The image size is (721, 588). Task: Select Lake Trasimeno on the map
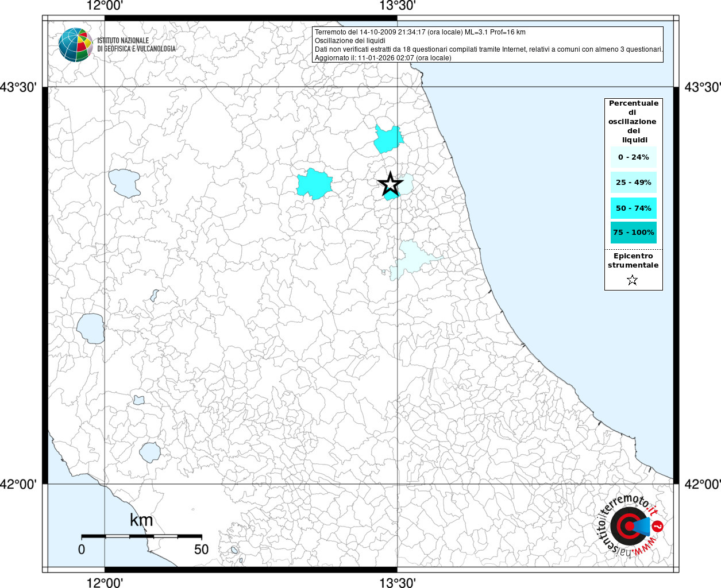coord(125,183)
